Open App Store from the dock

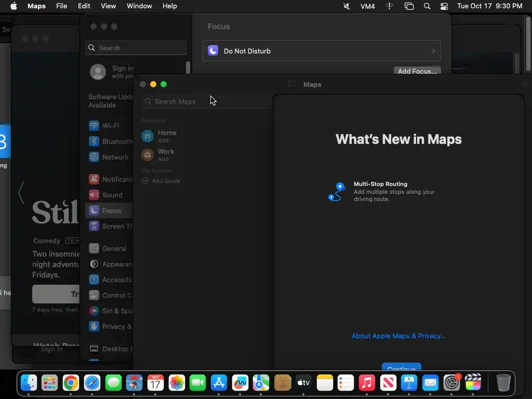pos(219,383)
